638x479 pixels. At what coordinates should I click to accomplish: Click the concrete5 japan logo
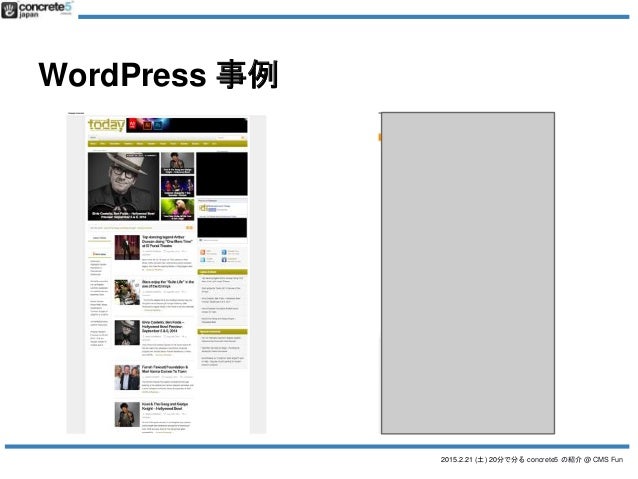[37, 10]
